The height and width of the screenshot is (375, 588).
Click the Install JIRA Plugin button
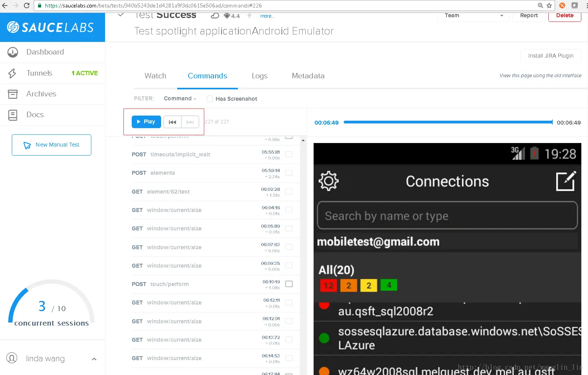coord(551,56)
